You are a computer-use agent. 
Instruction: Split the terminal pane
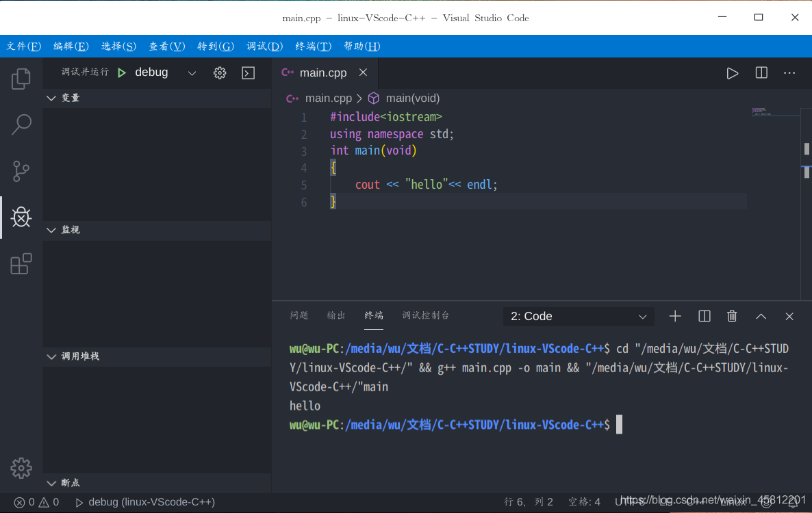pyautogui.click(x=705, y=316)
